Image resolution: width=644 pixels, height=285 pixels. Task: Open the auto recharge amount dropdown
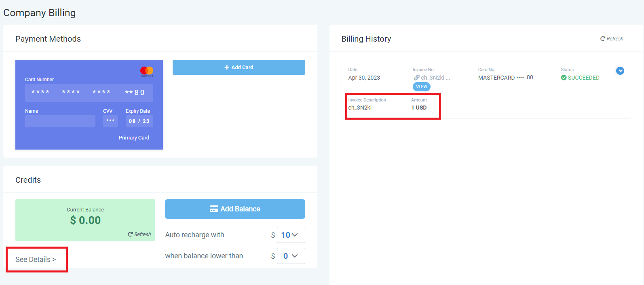click(291, 235)
